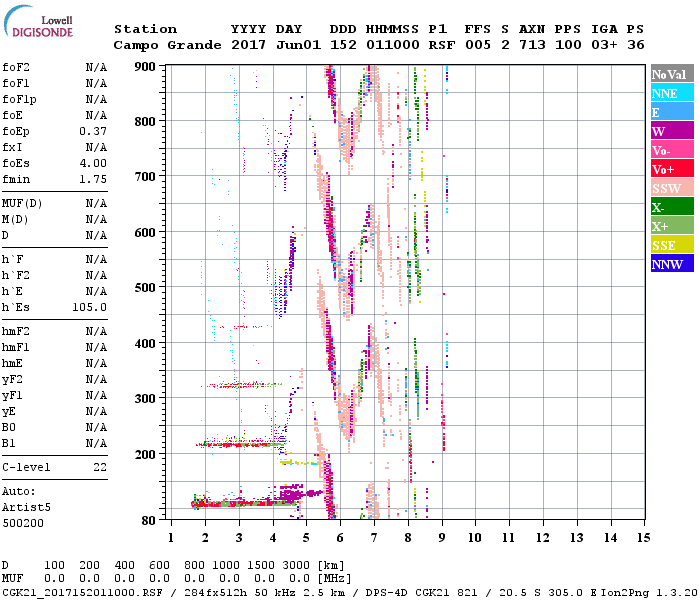Select the X+ light green legend swatch
This screenshot has height=600, width=700.
click(672, 225)
